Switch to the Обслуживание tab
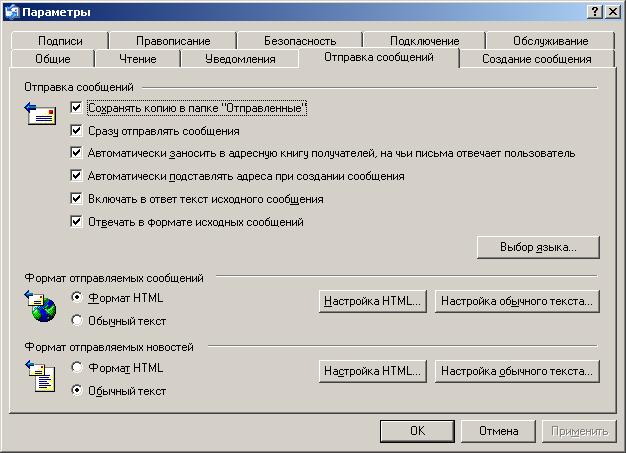This screenshot has height=453, width=626. click(551, 41)
